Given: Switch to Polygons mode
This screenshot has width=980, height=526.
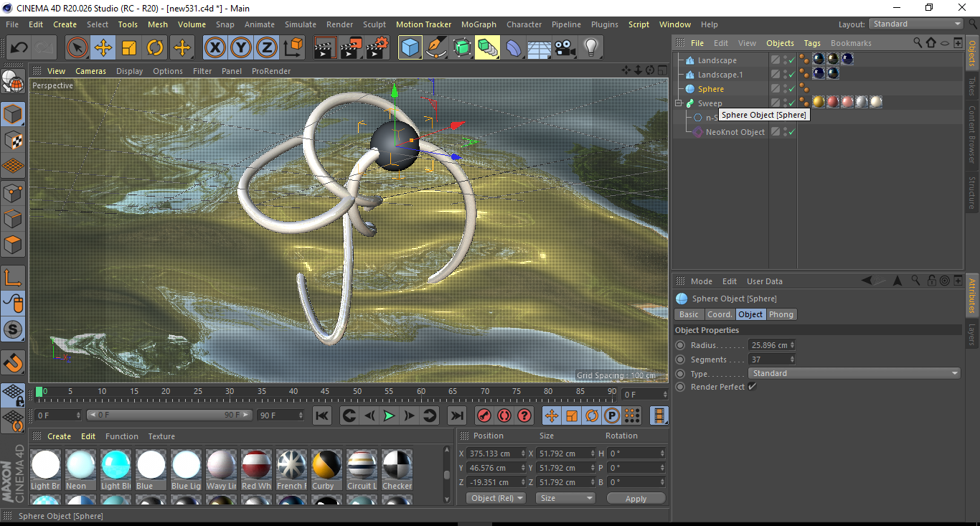Looking at the screenshot, I should coord(13,245).
